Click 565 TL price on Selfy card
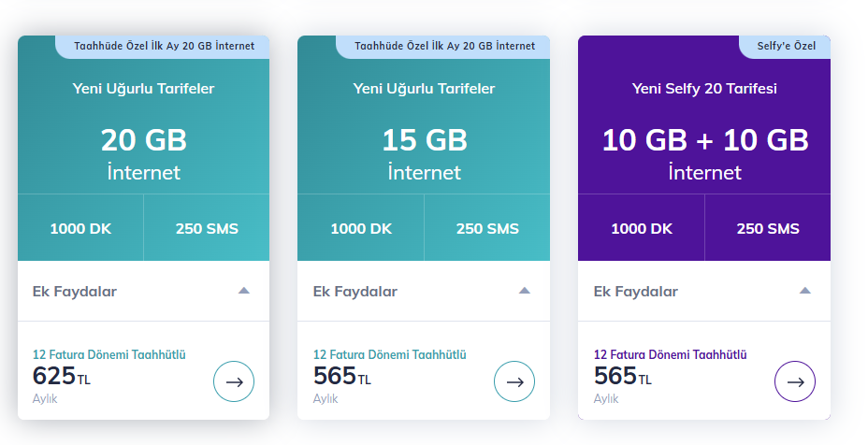The width and height of the screenshot is (868, 445). tap(622, 377)
